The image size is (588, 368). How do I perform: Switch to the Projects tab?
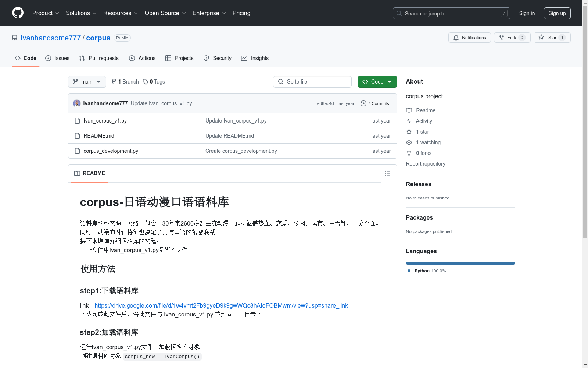[x=179, y=58]
